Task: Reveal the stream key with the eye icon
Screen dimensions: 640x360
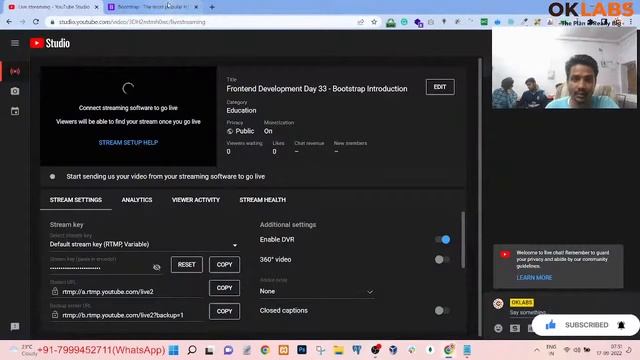Action: tap(156, 267)
